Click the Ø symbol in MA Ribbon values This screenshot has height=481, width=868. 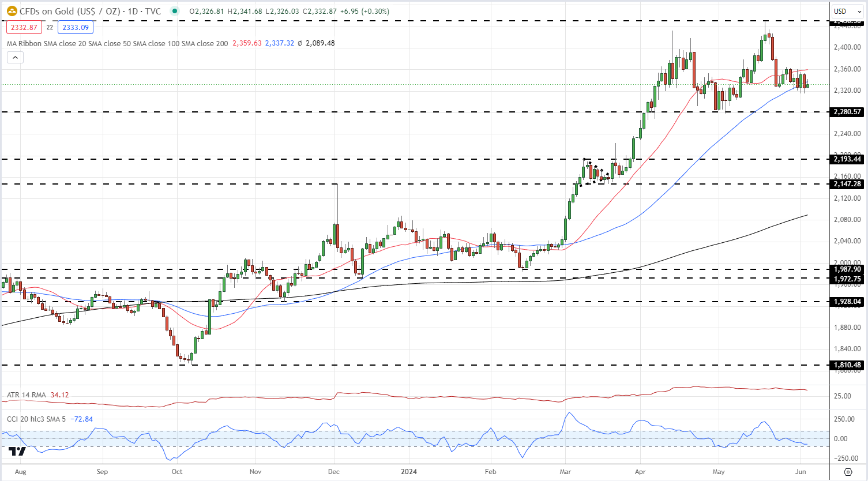[x=300, y=43]
